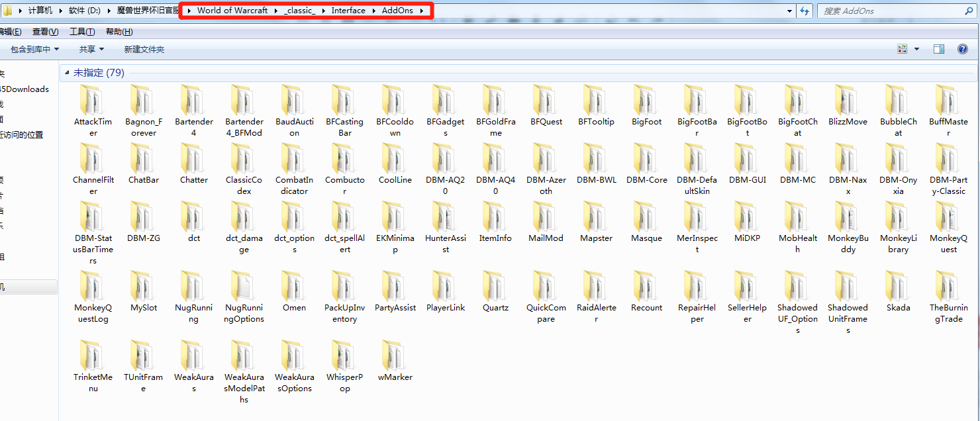Select the Quartz folder icon

pos(495,285)
